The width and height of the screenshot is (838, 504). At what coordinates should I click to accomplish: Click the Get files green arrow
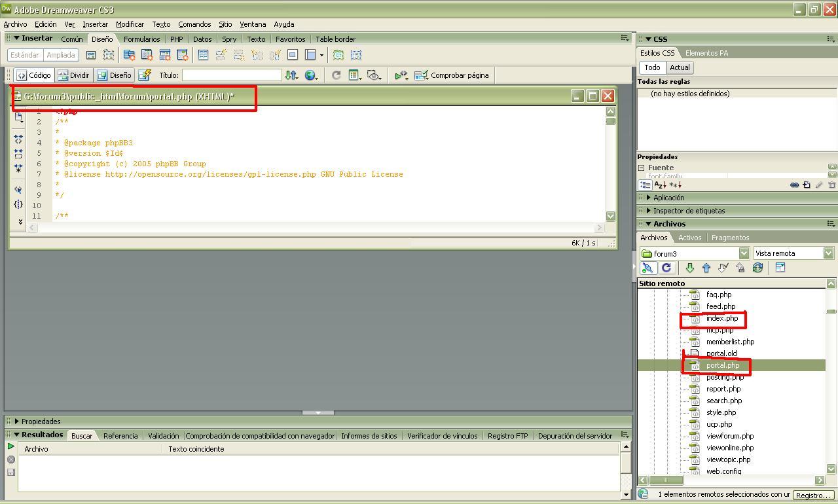tap(689, 268)
